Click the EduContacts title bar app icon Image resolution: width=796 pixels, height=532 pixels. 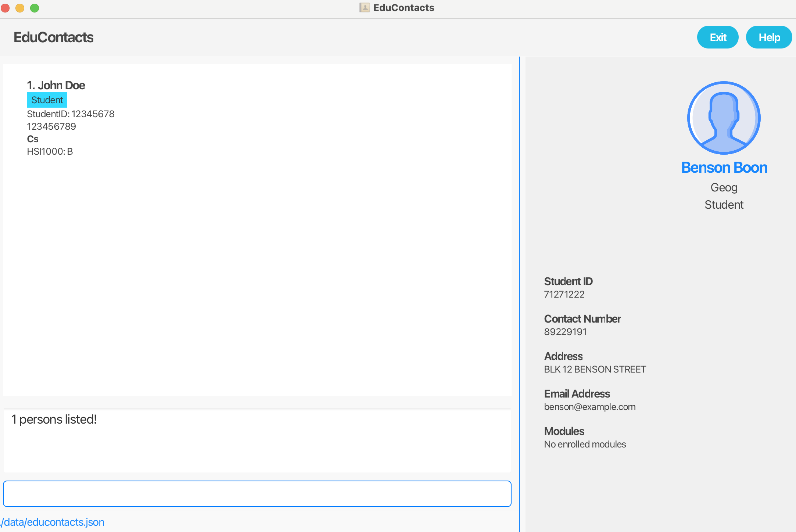[364, 8]
